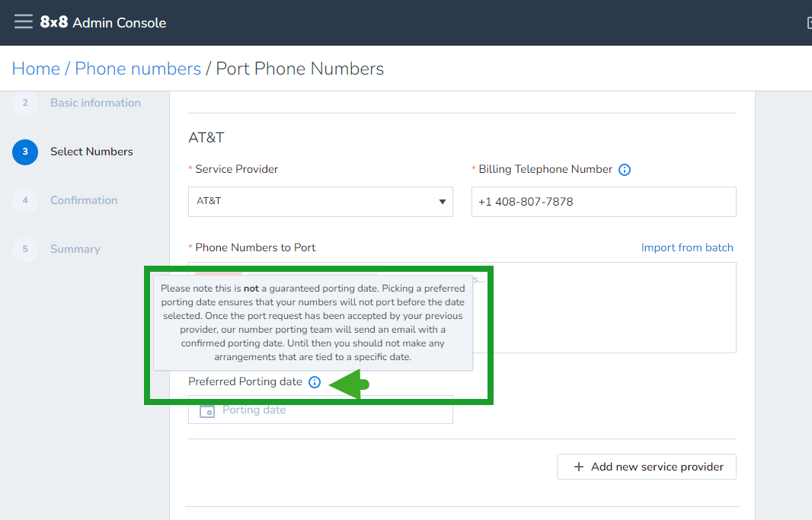
Task: Go to Phone numbers breadcrumb
Action: (138, 69)
